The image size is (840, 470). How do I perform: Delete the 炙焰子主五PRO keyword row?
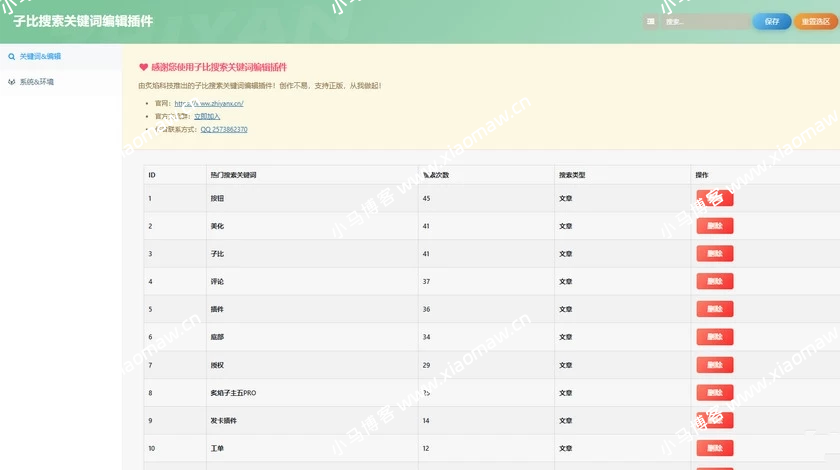(714, 393)
